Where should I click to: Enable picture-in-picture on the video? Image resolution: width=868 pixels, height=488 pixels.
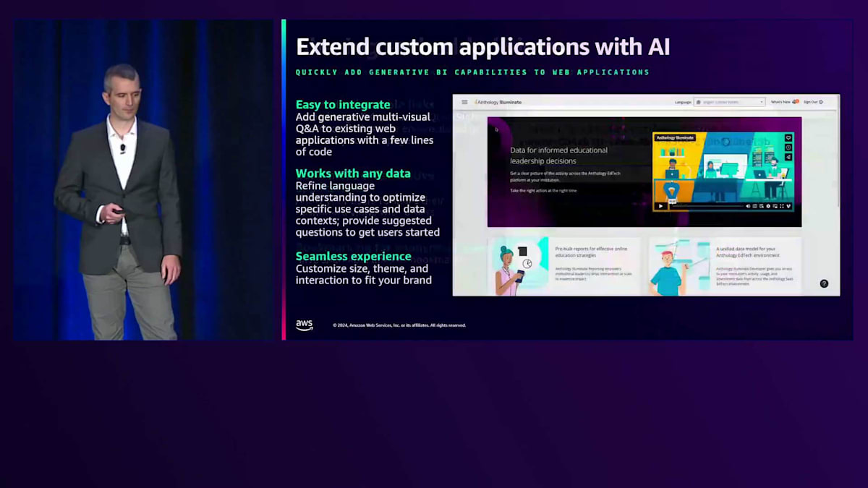pyautogui.click(x=775, y=206)
